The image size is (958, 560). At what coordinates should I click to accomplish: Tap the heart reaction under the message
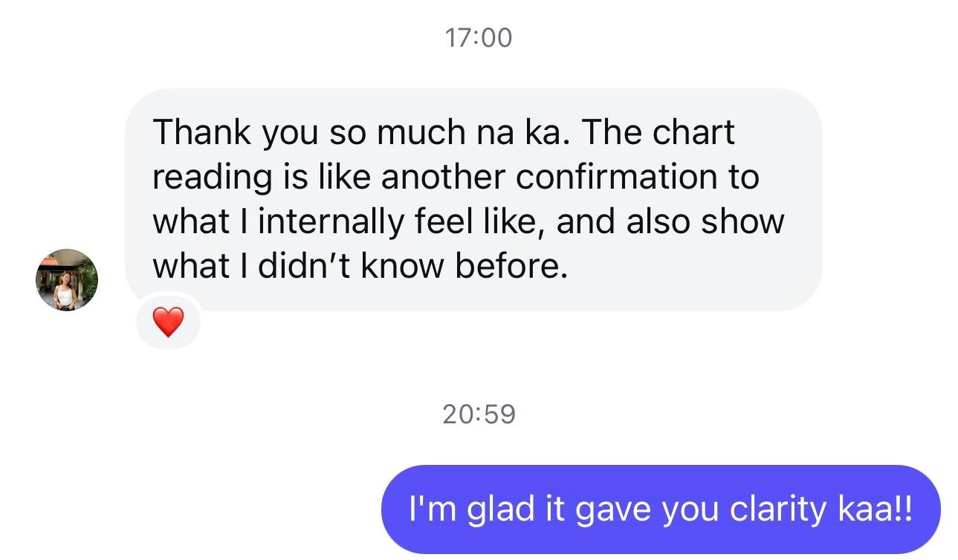(168, 322)
